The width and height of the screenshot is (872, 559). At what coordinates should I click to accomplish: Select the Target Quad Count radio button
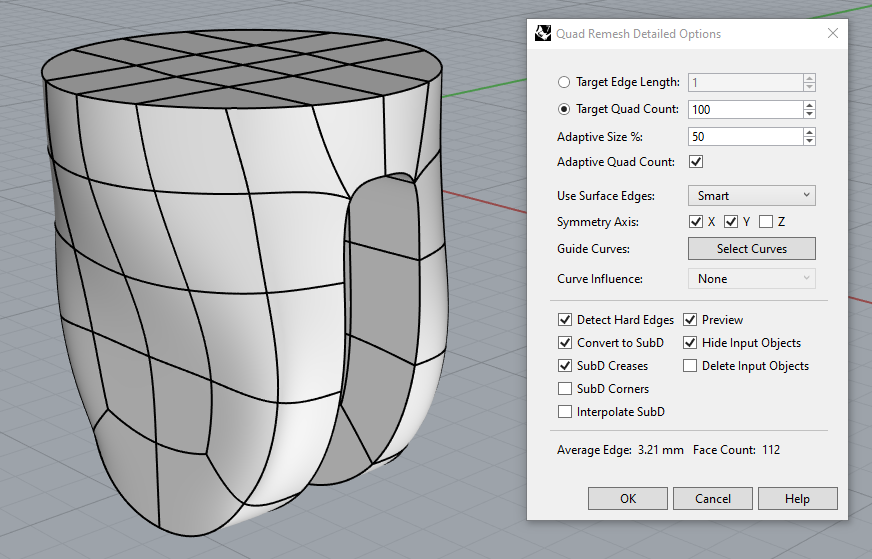[x=564, y=109]
